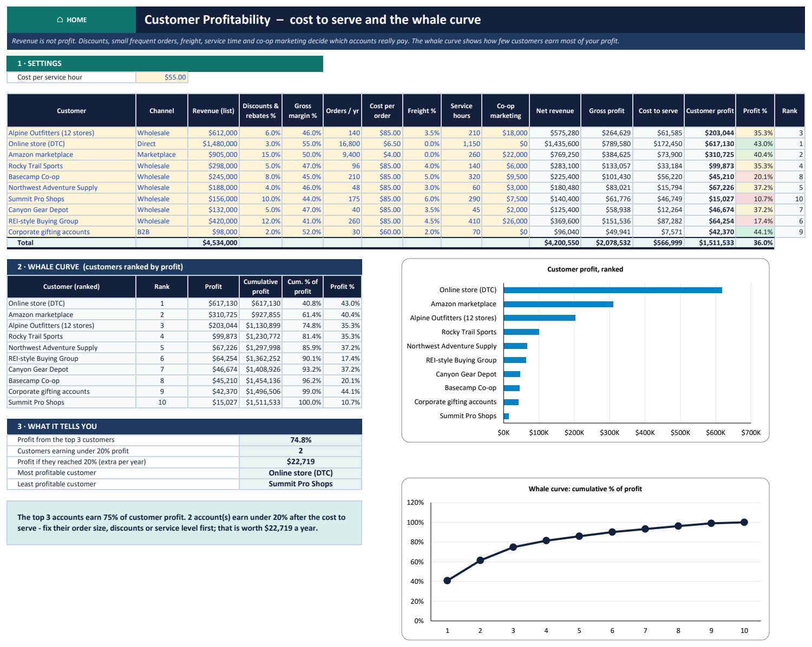This screenshot has width=812, height=647.
Task: Click the 'Revenue (list)' column header
Action: (x=213, y=111)
